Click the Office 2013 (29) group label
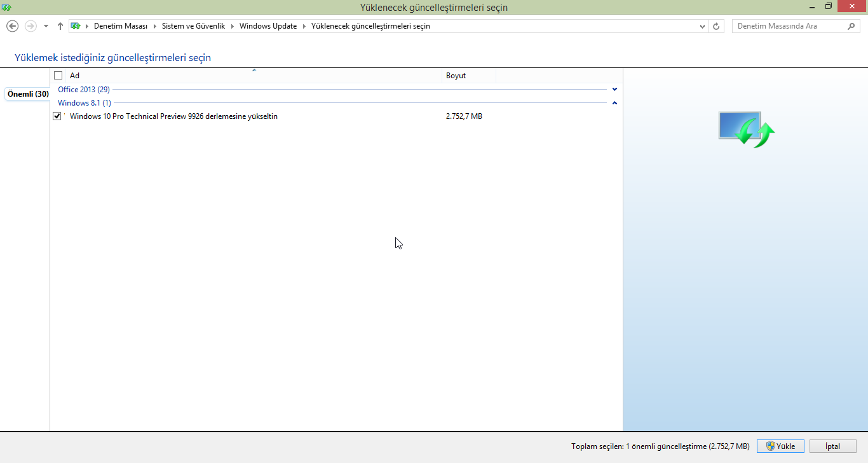Screen dimensions: 868x463 (84, 90)
